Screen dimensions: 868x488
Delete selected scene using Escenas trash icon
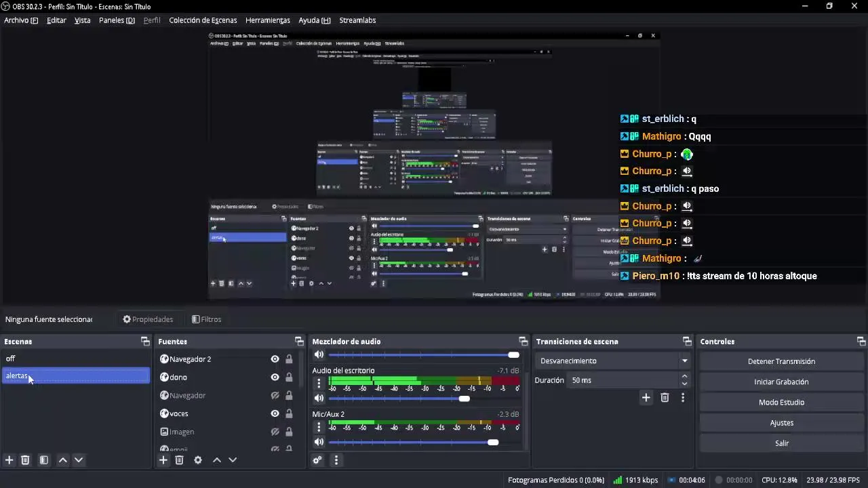[x=25, y=460]
